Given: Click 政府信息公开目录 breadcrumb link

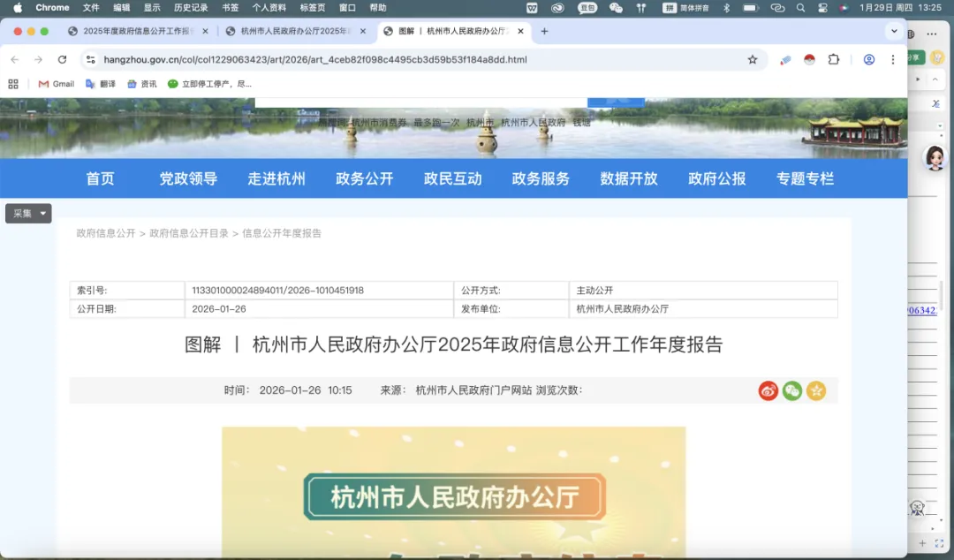Looking at the screenshot, I should (189, 233).
